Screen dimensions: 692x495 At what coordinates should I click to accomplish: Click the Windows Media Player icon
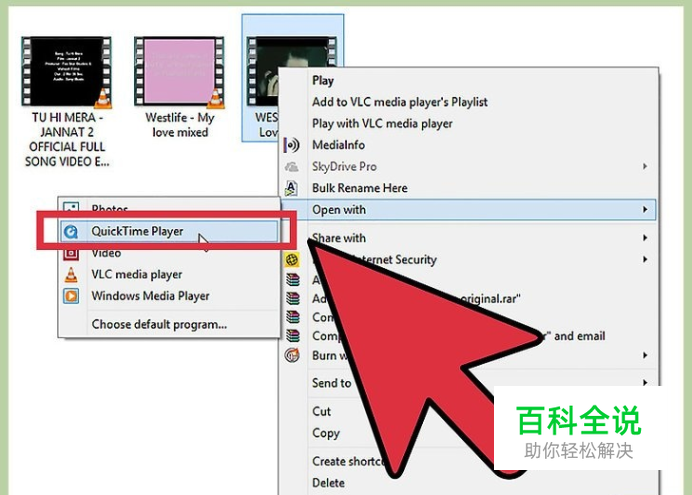[71, 296]
